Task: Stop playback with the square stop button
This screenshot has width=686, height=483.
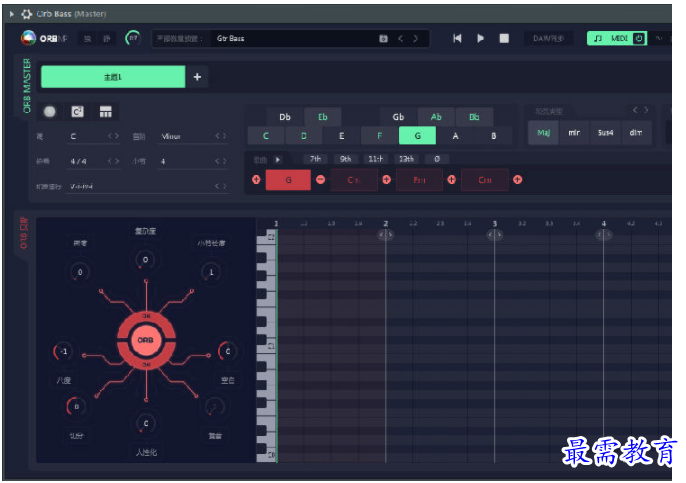Action: (504, 38)
